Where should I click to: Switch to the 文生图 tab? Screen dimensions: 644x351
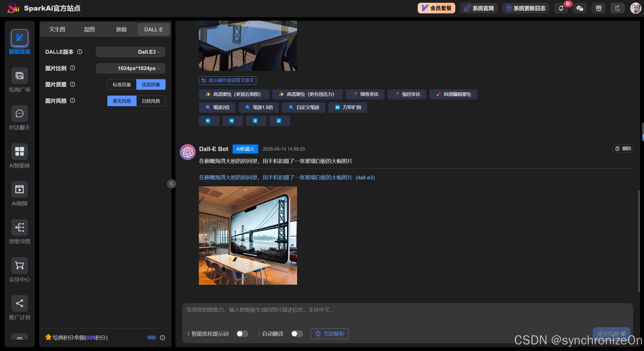[x=57, y=30]
